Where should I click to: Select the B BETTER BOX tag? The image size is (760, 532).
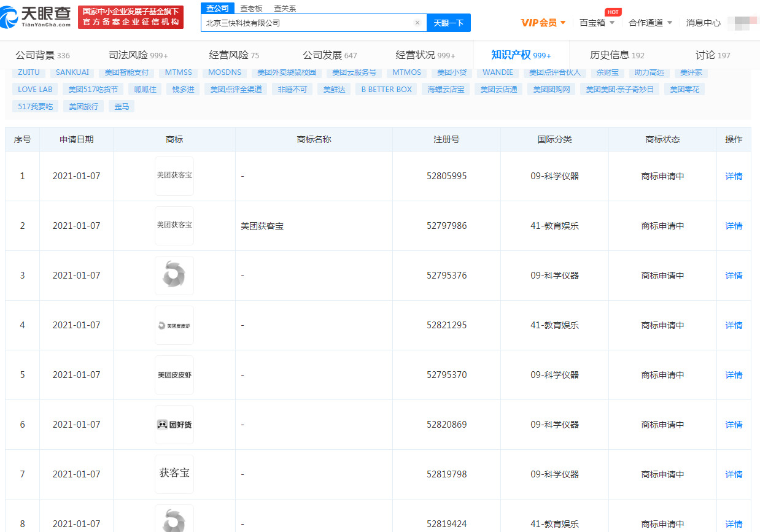click(x=387, y=89)
